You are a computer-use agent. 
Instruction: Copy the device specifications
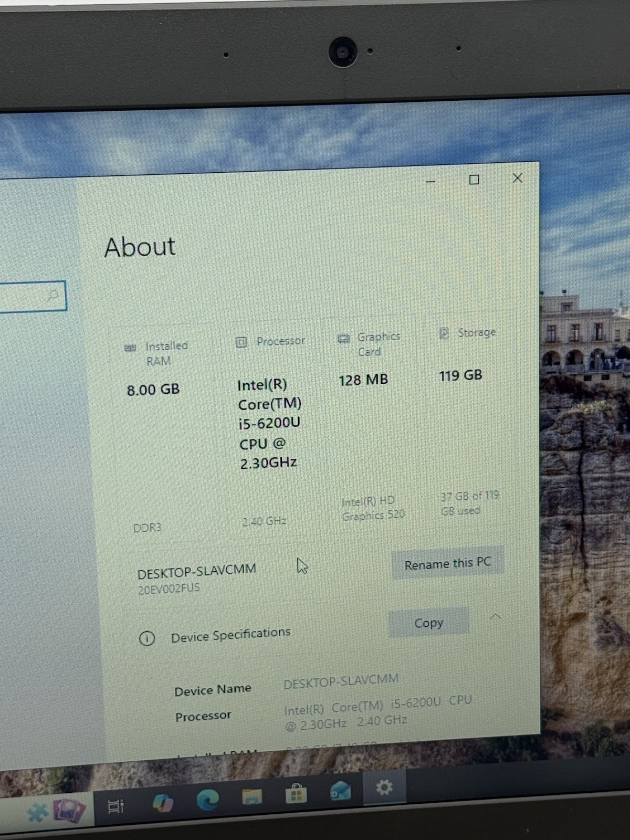pyautogui.click(x=428, y=623)
